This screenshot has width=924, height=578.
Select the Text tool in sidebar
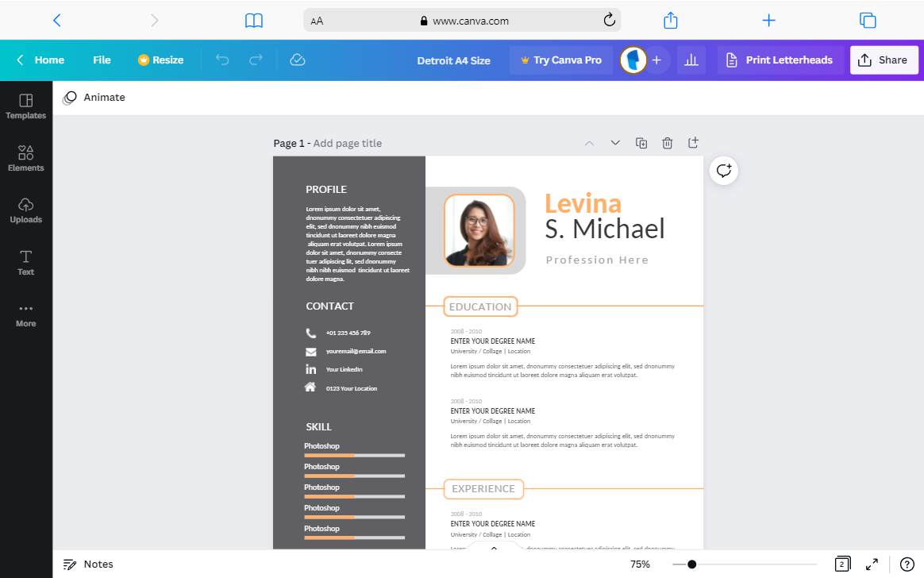pos(26,263)
